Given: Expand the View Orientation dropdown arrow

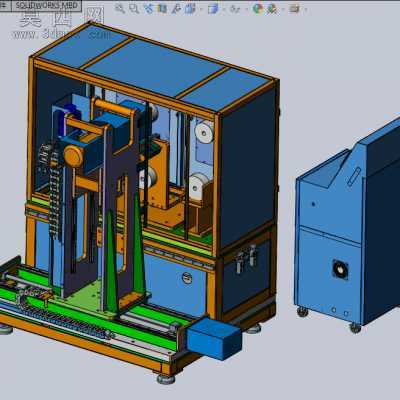Looking at the screenshot, I should point(201,9).
